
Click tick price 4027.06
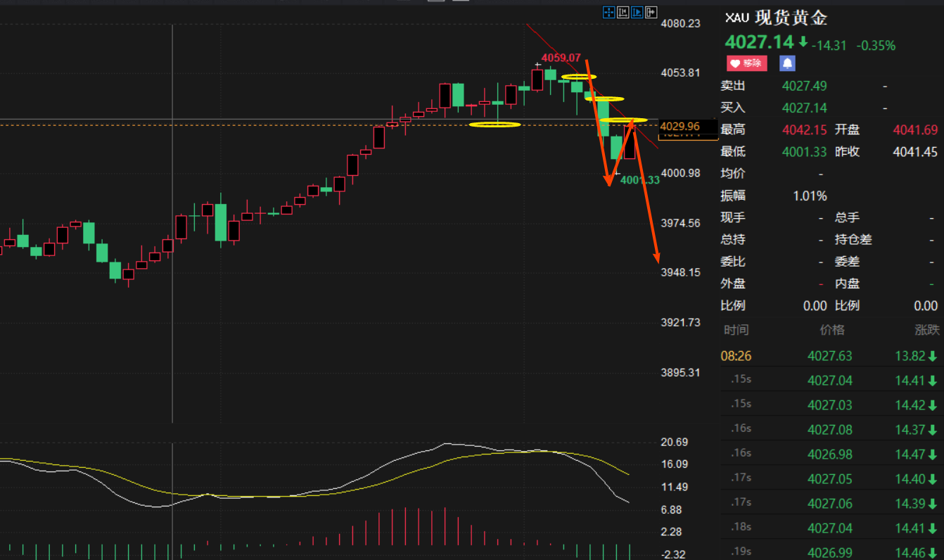pyautogui.click(x=830, y=504)
